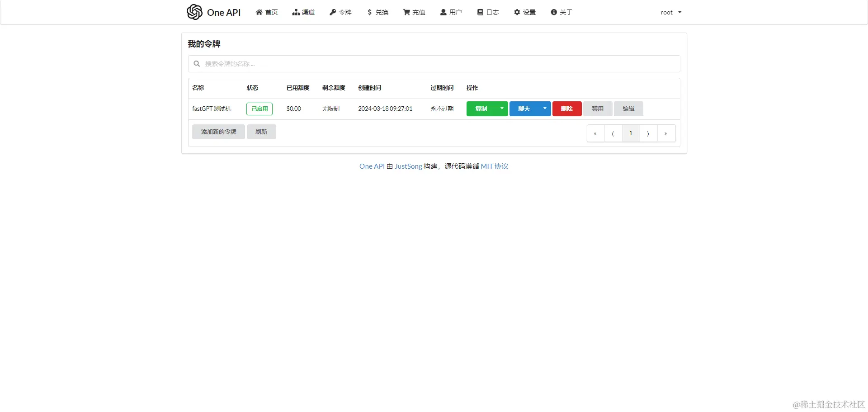Click 添加新的令牌 button
Viewport: 868px width, 412px height.
click(x=218, y=132)
